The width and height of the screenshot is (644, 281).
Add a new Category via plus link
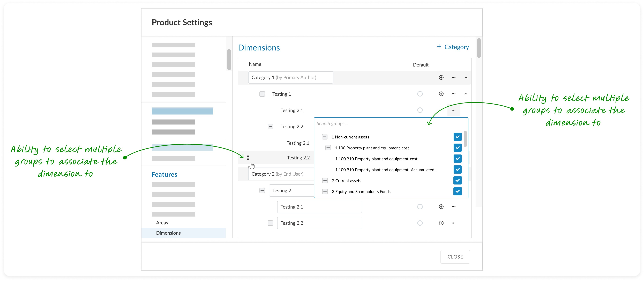click(x=453, y=47)
